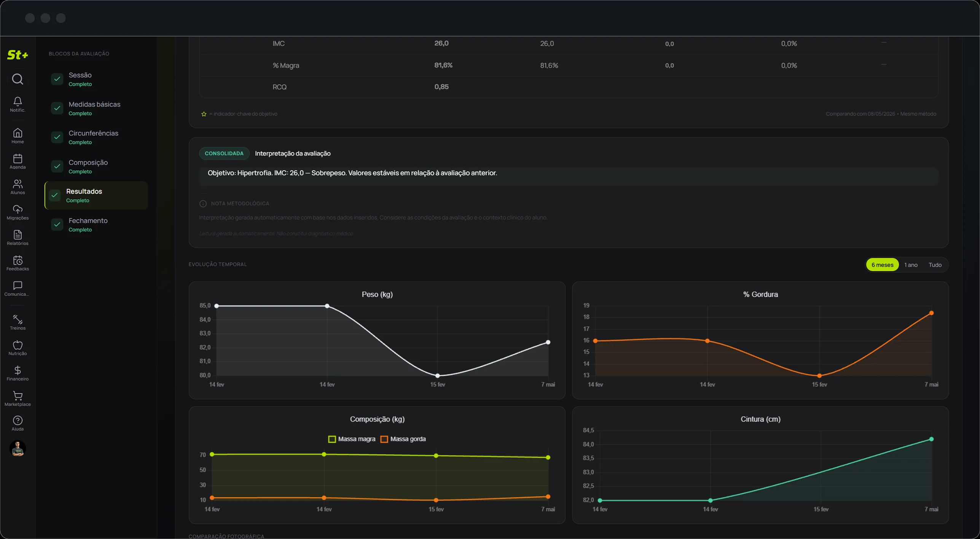Click the Sessão completed checkmark
The height and width of the screenshot is (539, 980).
(57, 79)
